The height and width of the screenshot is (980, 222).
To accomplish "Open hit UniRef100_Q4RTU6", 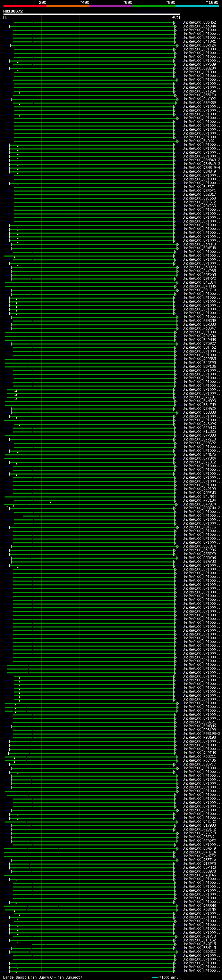I will click(199, 753).
